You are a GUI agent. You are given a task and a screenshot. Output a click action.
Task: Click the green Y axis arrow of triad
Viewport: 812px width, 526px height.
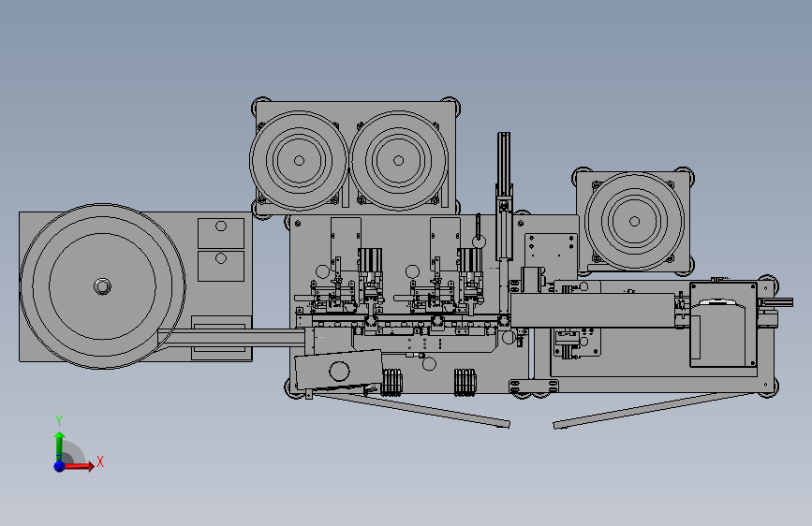60,446
